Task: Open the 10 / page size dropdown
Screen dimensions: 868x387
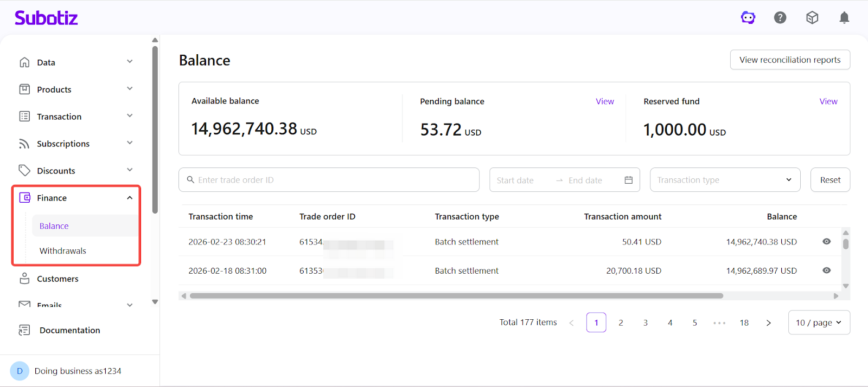Action: 819,322
